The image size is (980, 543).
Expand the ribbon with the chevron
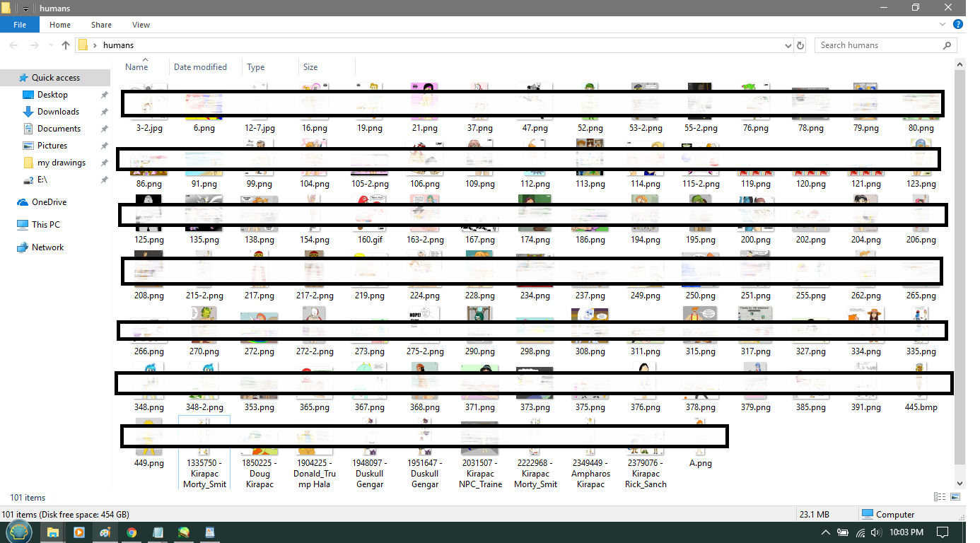click(x=943, y=24)
